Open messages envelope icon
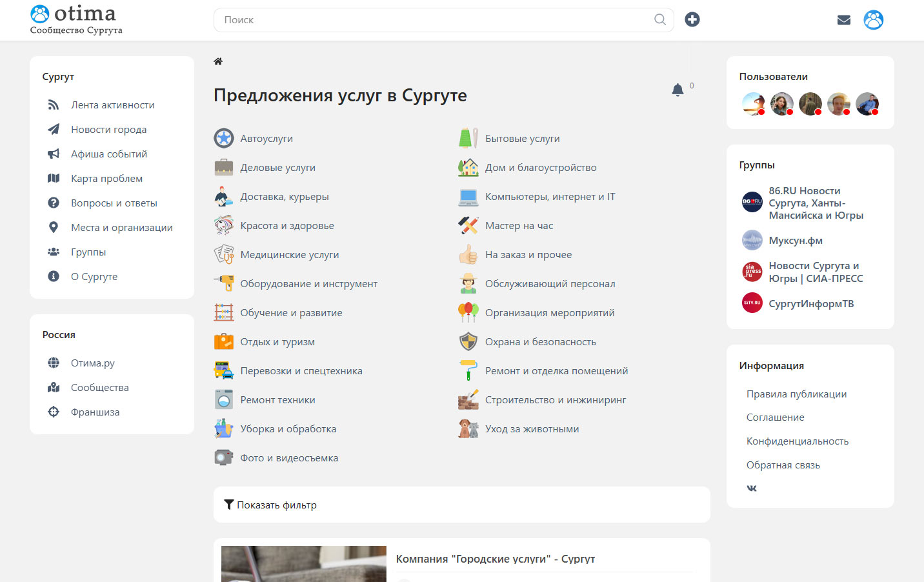 [x=843, y=20]
